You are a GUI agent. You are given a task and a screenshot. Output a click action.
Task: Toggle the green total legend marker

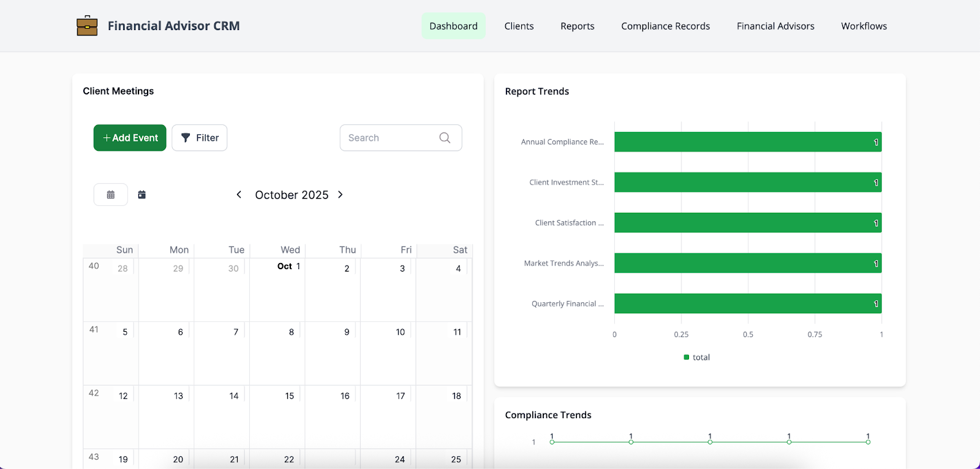click(x=686, y=357)
